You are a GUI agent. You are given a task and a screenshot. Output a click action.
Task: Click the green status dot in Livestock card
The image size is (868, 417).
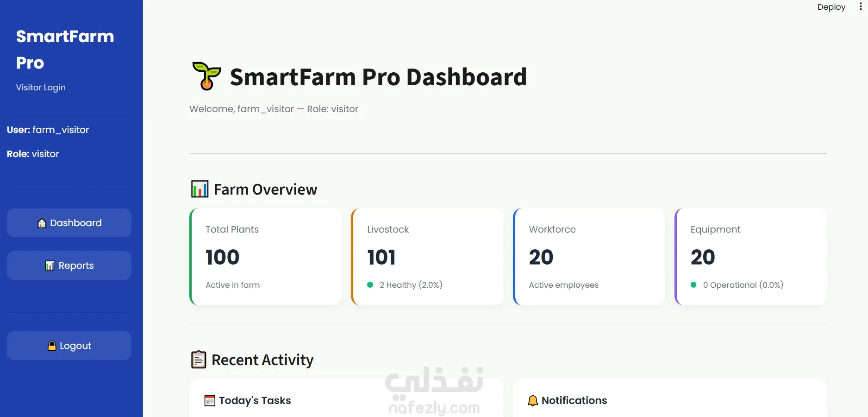[370, 285]
